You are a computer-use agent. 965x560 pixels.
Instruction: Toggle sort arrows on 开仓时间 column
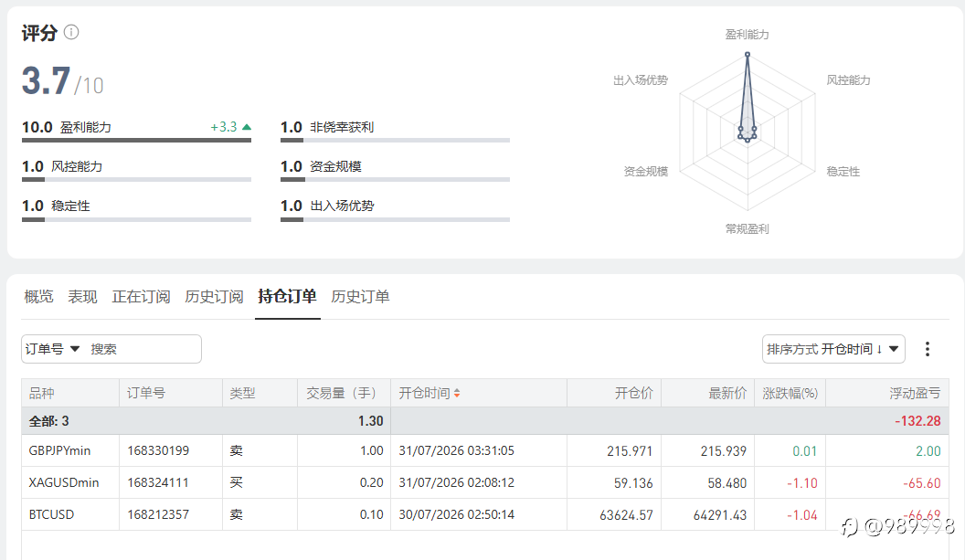(x=457, y=393)
